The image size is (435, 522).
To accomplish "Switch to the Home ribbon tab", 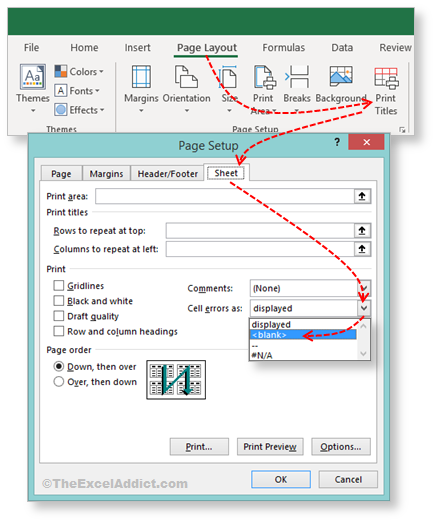I will click(x=84, y=47).
